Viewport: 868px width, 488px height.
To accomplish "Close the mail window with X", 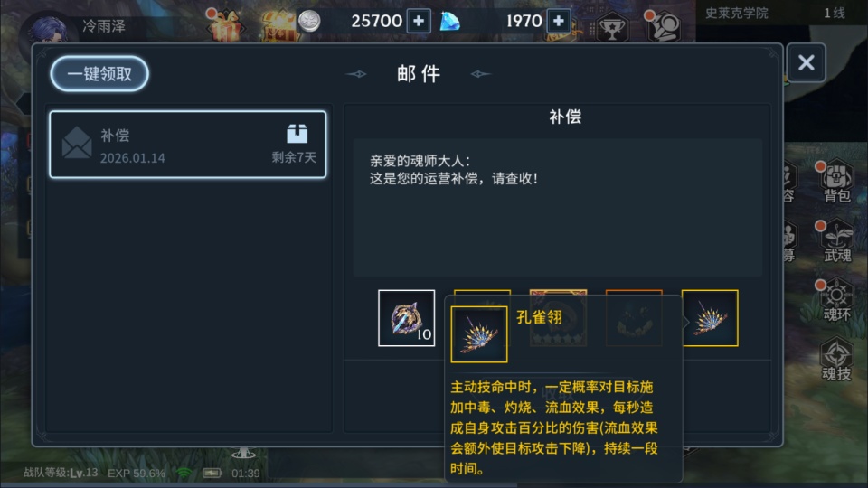I will click(x=806, y=62).
